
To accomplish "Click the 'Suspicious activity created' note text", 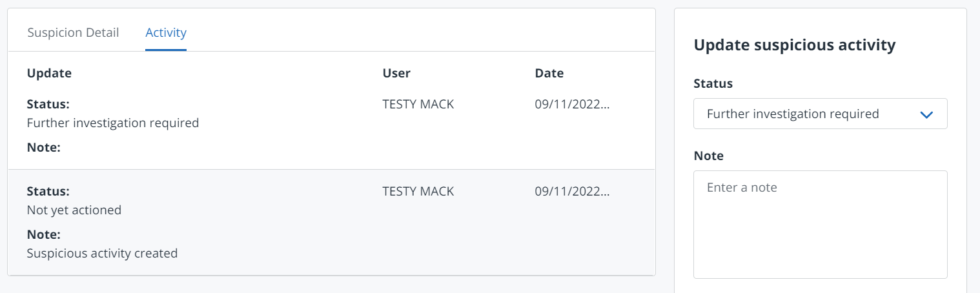I will pyautogui.click(x=102, y=253).
